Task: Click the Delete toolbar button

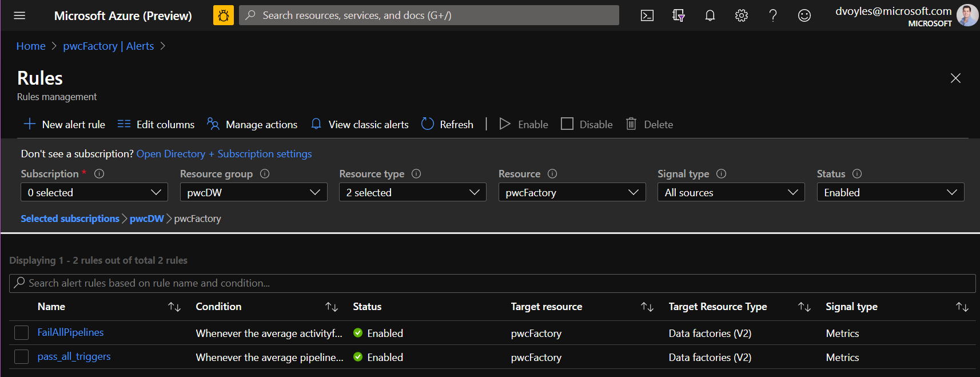Action: pyautogui.click(x=650, y=124)
